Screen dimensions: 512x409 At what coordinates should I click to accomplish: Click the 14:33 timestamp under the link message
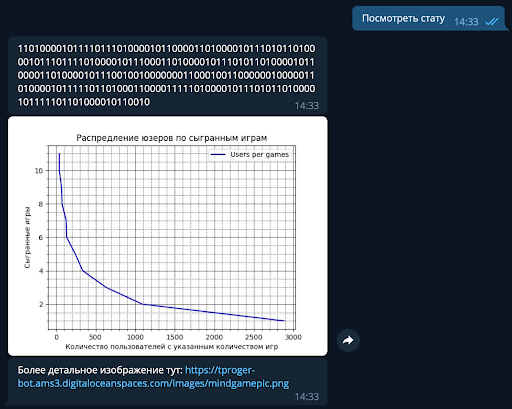pos(307,396)
